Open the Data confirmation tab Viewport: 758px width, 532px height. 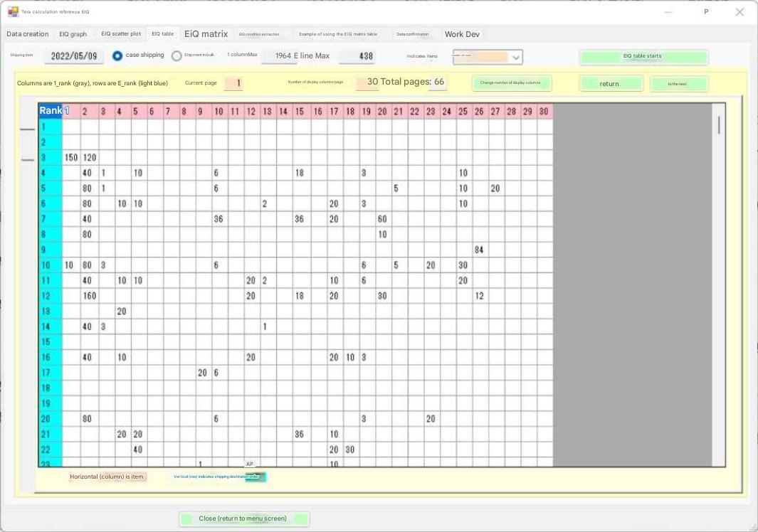coord(413,34)
